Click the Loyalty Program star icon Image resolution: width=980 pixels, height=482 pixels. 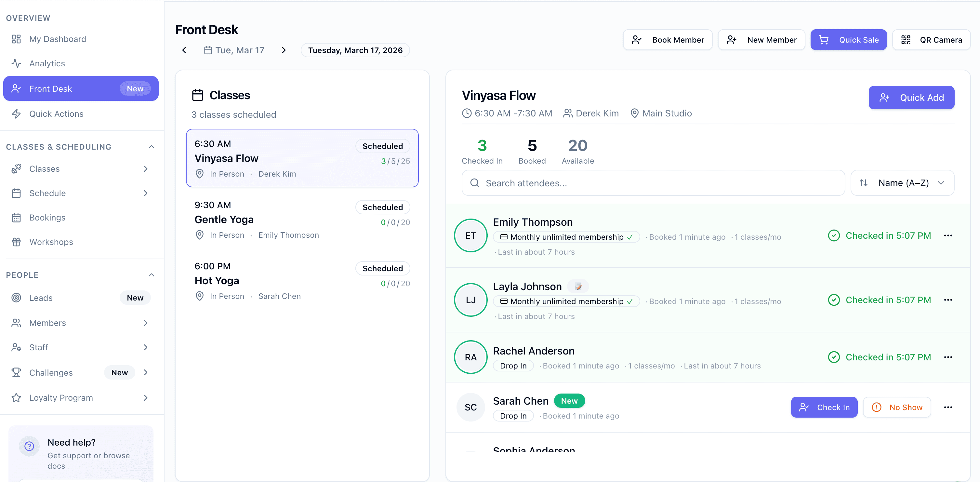click(16, 397)
